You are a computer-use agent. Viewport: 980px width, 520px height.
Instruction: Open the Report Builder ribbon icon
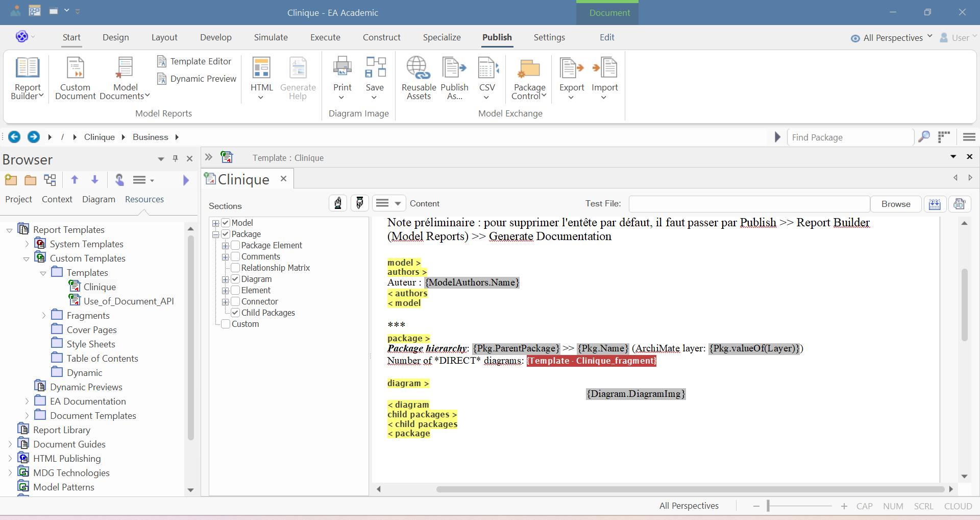click(28, 78)
